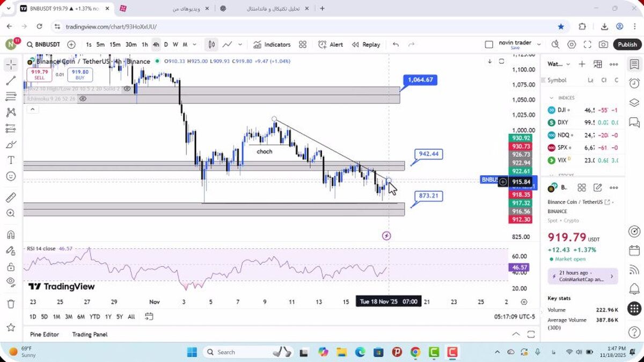Select the 5m timeframe
The image size is (644, 362).
pyautogui.click(x=100, y=45)
